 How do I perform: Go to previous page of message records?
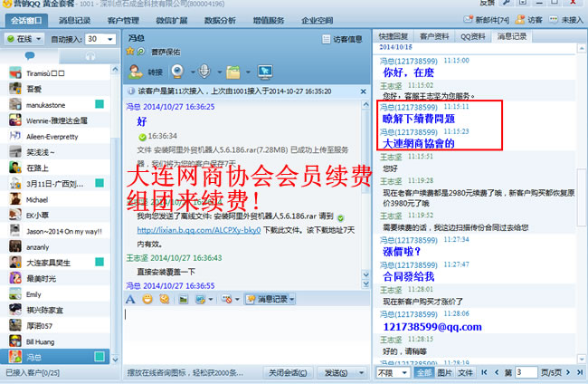(x=497, y=372)
